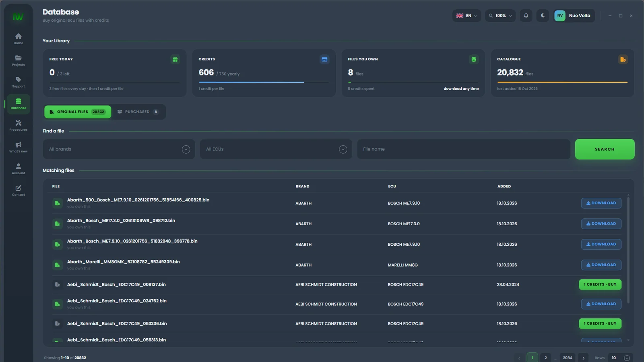Click the NW logo in the sidebar
Screen dimensions: 644x362
(18, 17)
